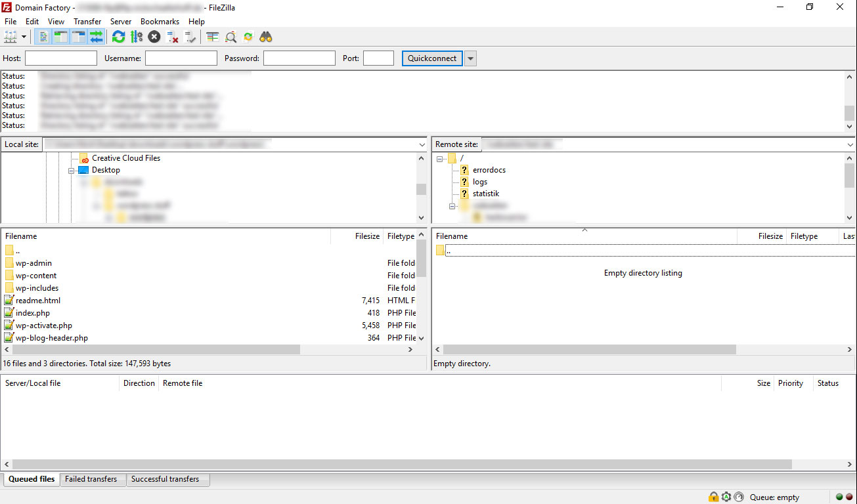Sort the queue by the Priority column
The width and height of the screenshot is (857, 504).
(x=793, y=383)
